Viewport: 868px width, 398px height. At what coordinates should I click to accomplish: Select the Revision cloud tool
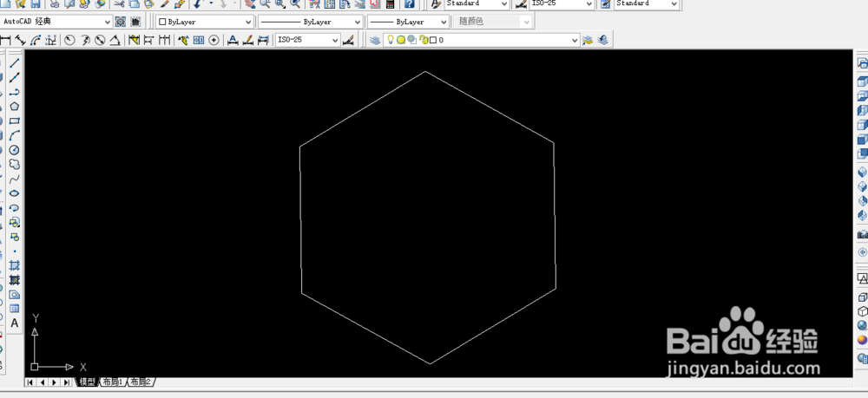pos(15,164)
